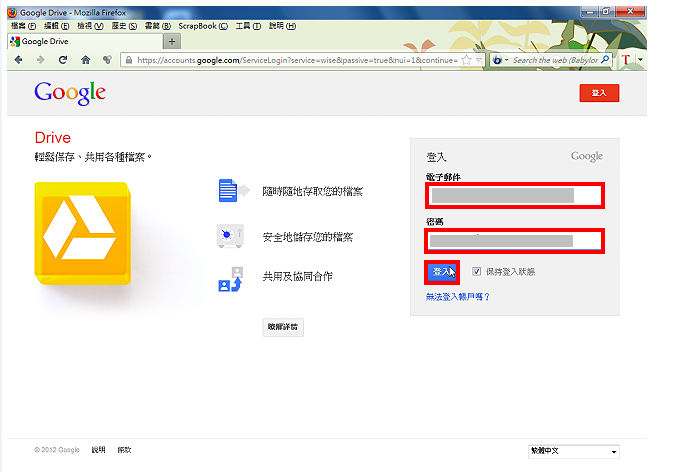Screen dimensions: 673x472
Task: Click the blue 登入 sign-in button in form
Action: click(x=442, y=272)
